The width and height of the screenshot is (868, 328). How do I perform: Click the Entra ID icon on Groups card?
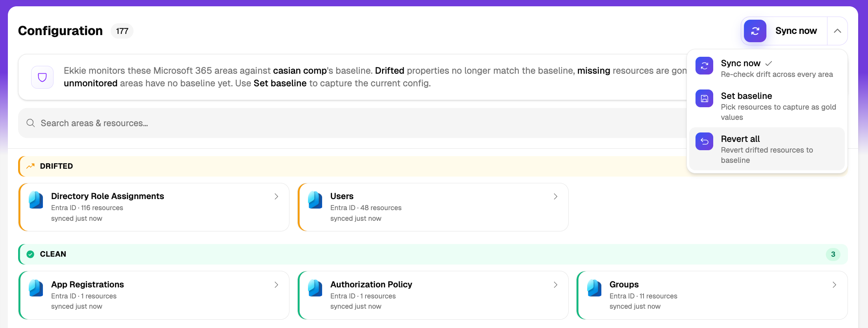pyautogui.click(x=594, y=288)
